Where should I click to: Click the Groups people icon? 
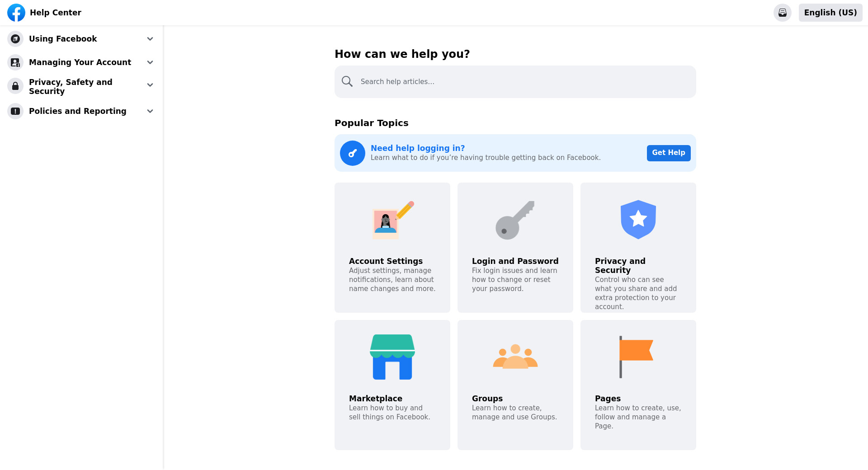coord(515,357)
